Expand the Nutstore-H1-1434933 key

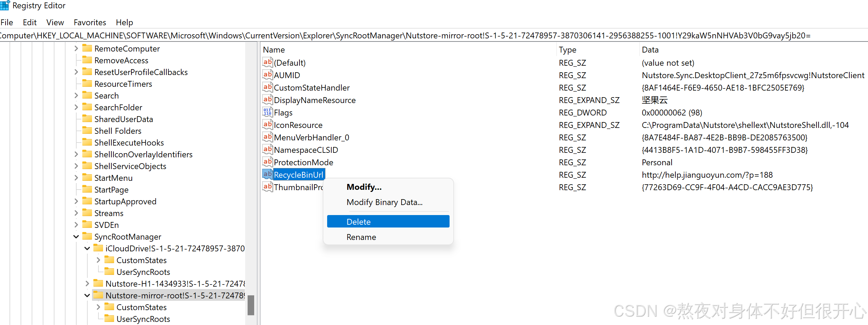pyautogui.click(x=87, y=284)
